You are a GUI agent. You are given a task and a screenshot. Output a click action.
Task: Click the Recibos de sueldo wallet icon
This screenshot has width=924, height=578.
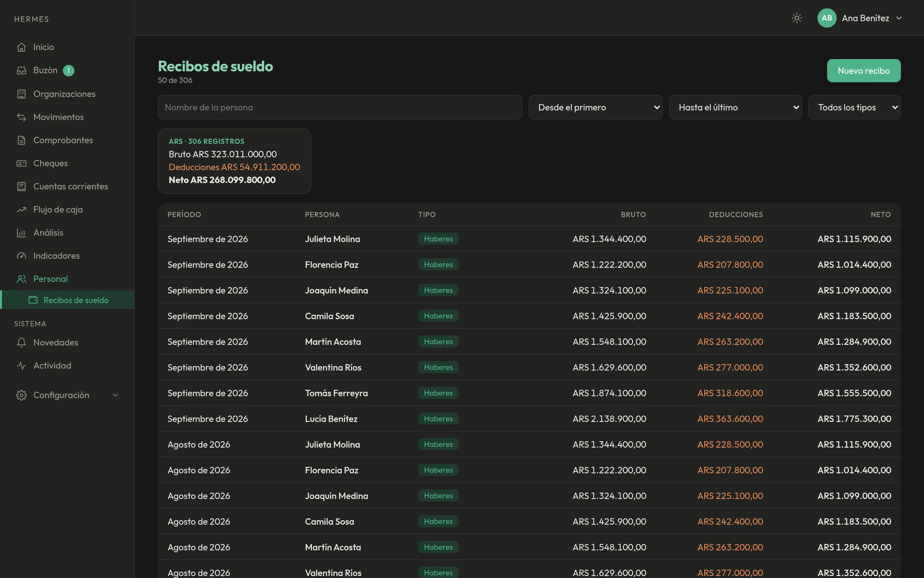pyautogui.click(x=33, y=300)
